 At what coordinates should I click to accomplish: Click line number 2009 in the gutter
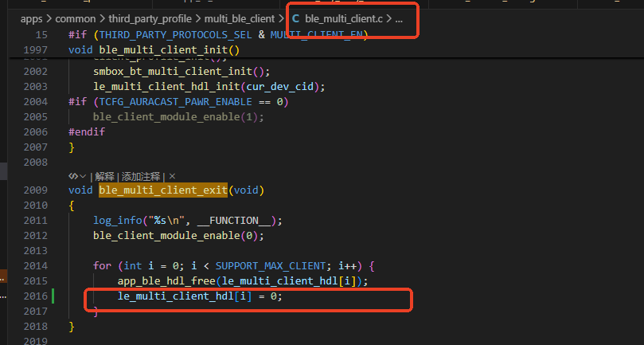35,190
